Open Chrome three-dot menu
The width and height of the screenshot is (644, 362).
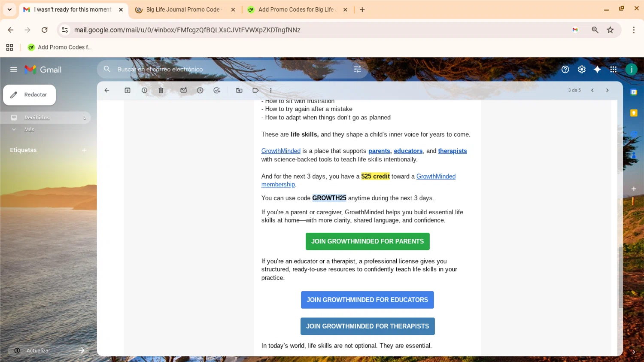[634, 30]
